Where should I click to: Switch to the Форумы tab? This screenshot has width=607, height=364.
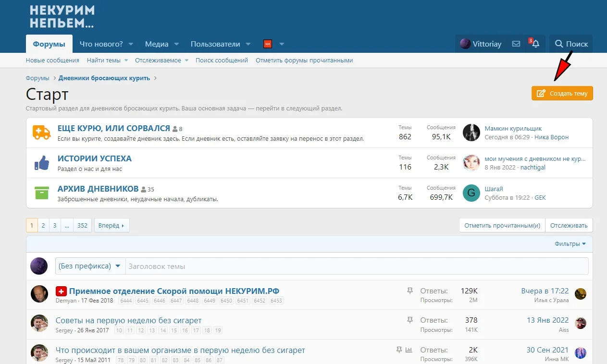(x=49, y=44)
